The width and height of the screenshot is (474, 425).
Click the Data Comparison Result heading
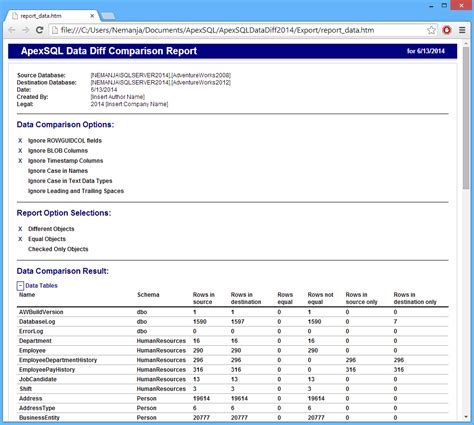[63, 271]
